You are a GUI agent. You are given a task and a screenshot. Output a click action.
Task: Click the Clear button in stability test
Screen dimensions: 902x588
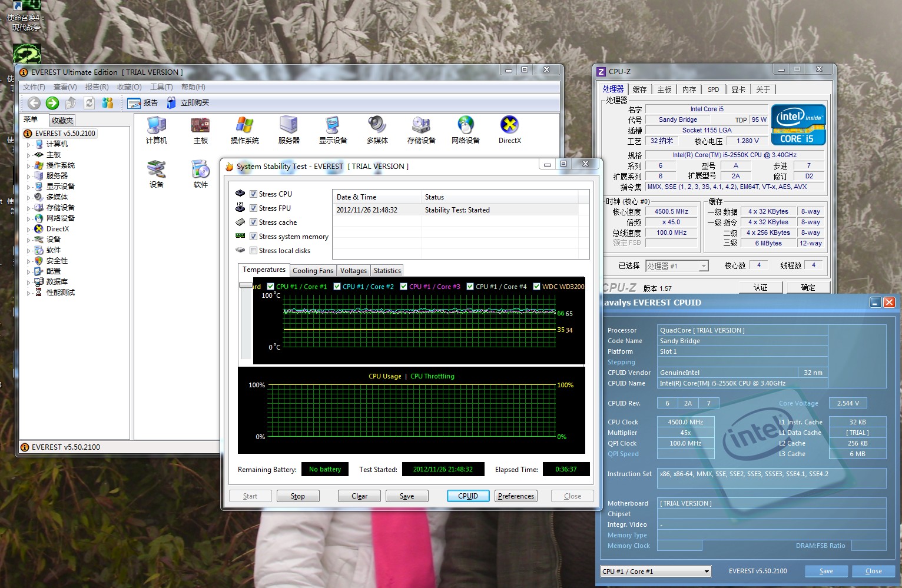pyautogui.click(x=359, y=496)
